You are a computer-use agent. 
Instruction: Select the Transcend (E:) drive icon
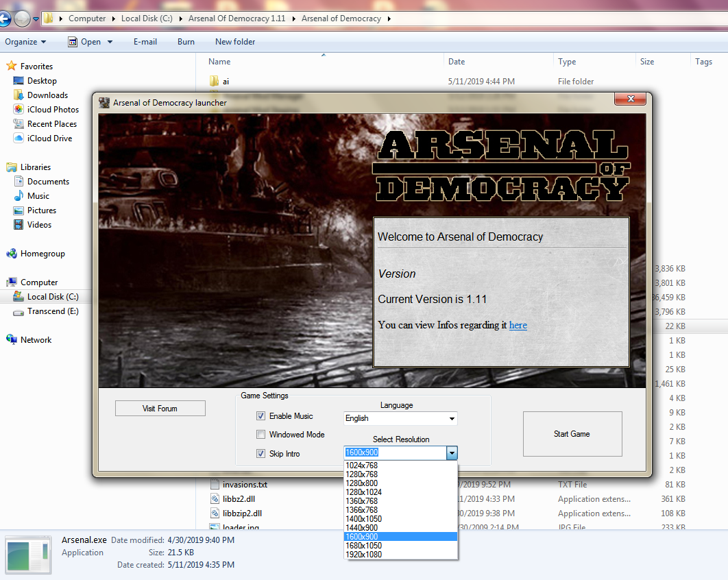pos(19,311)
